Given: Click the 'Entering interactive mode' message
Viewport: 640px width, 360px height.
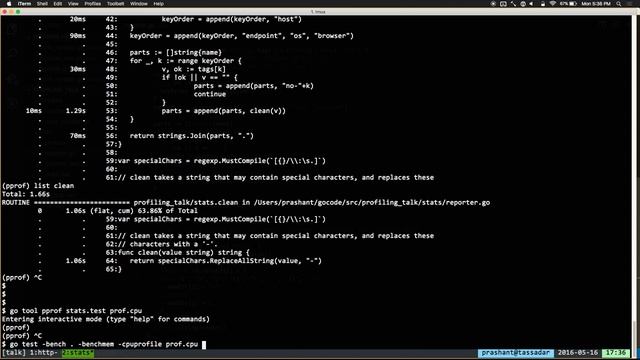Looking at the screenshot, I should pyautogui.click(x=106, y=319).
